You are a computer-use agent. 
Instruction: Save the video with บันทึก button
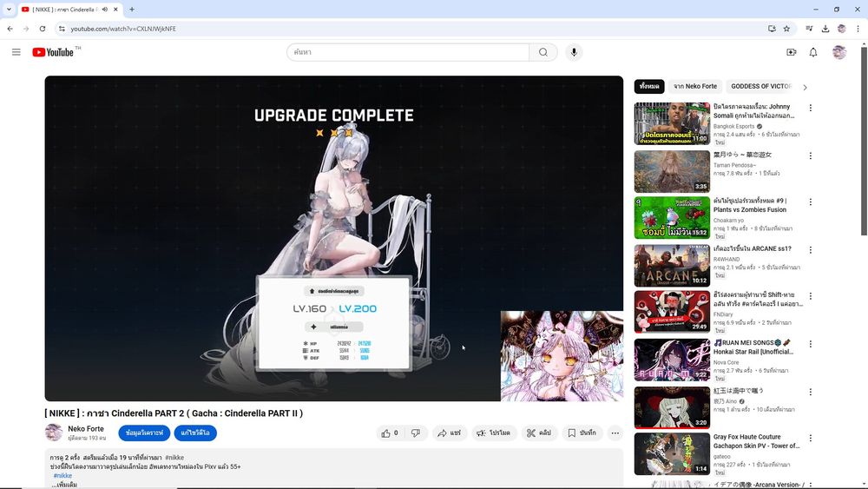tap(582, 433)
